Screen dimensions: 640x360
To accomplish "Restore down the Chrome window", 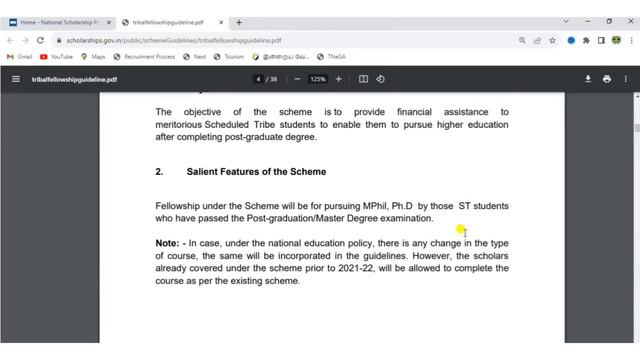I will [x=609, y=21].
